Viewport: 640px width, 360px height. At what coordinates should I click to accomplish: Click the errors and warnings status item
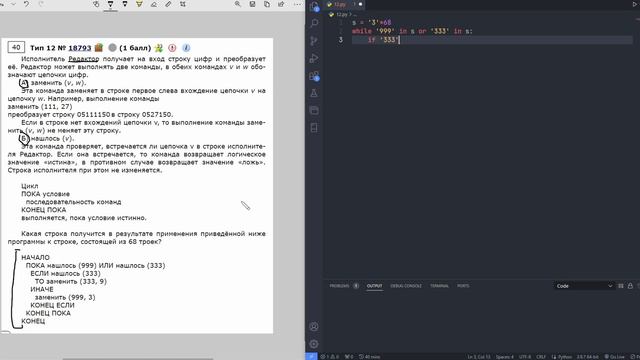pyautogui.click(x=330, y=357)
